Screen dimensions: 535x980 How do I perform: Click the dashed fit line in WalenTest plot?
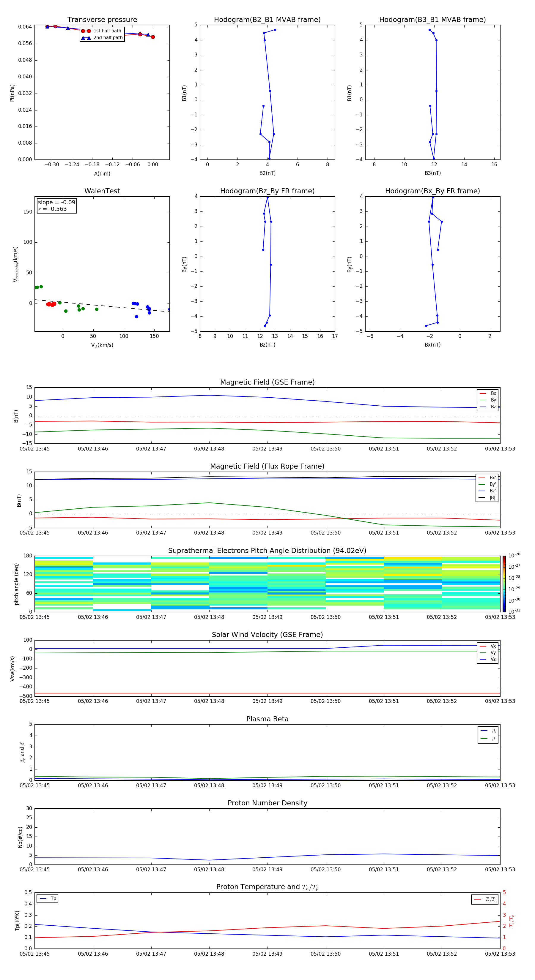102,306
